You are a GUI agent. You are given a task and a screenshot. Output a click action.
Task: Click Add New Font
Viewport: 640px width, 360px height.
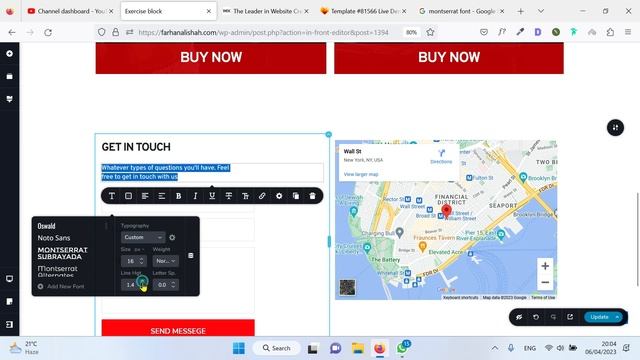pyautogui.click(x=61, y=287)
